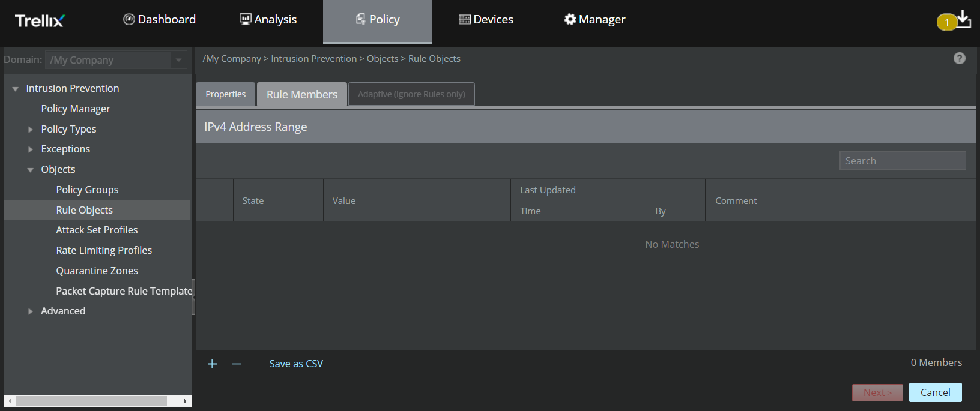Open Quarantine Zones

(x=97, y=271)
